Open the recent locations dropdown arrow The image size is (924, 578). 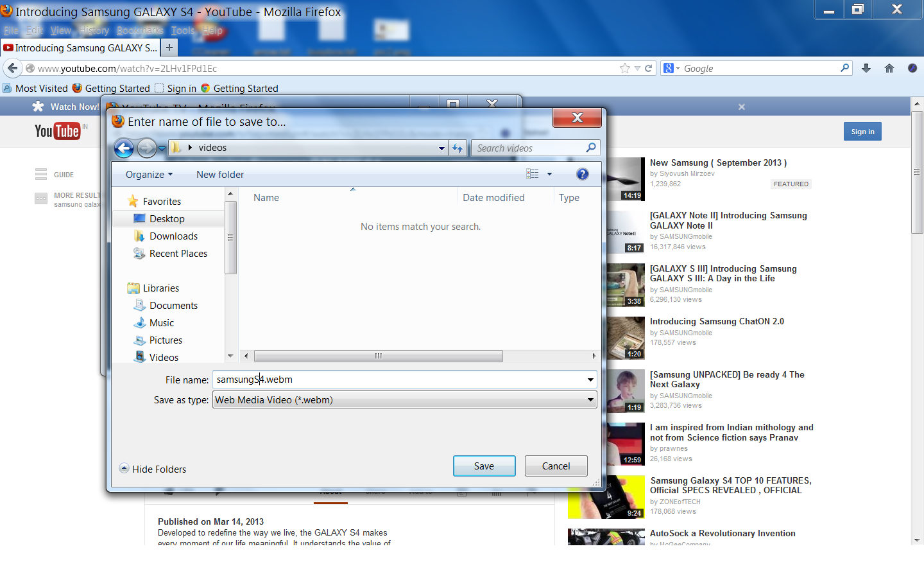(x=162, y=148)
